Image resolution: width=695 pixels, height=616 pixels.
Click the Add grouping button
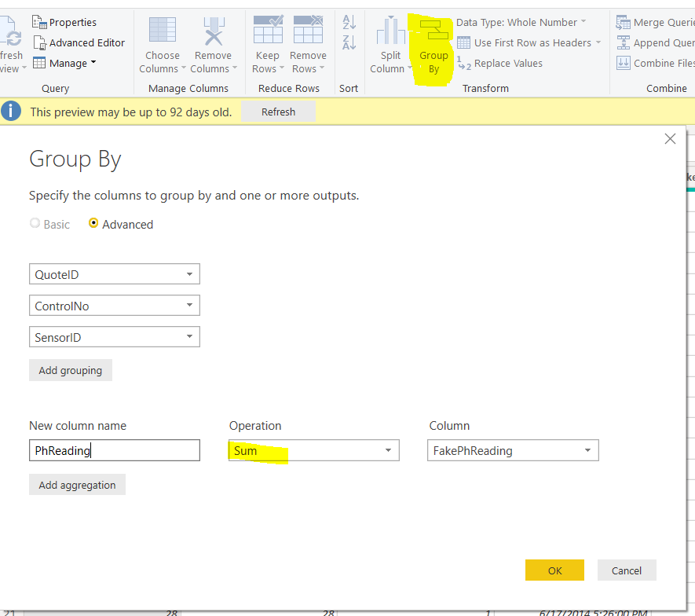click(x=71, y=370)
